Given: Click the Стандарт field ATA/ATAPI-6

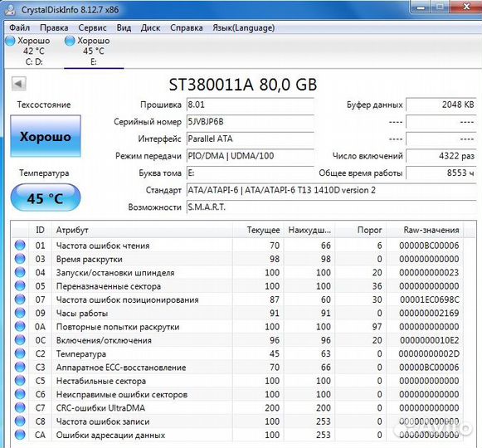Looking at the screenshot, I should coord(331,190).
